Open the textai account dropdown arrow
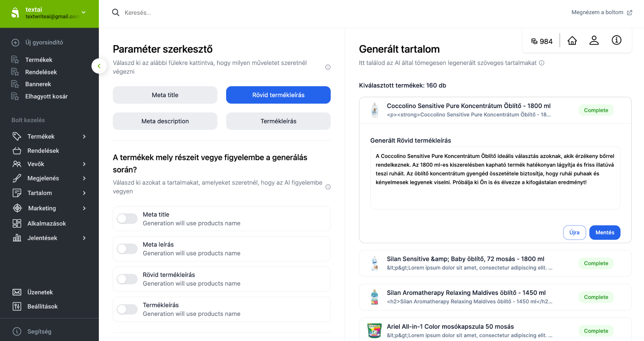 (x=84, y=13)
